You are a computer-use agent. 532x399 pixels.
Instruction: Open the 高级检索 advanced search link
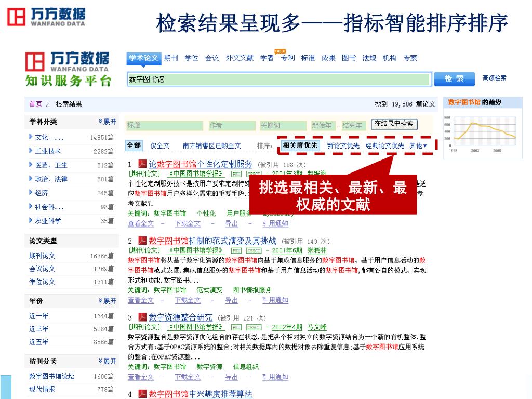[494, 78]
